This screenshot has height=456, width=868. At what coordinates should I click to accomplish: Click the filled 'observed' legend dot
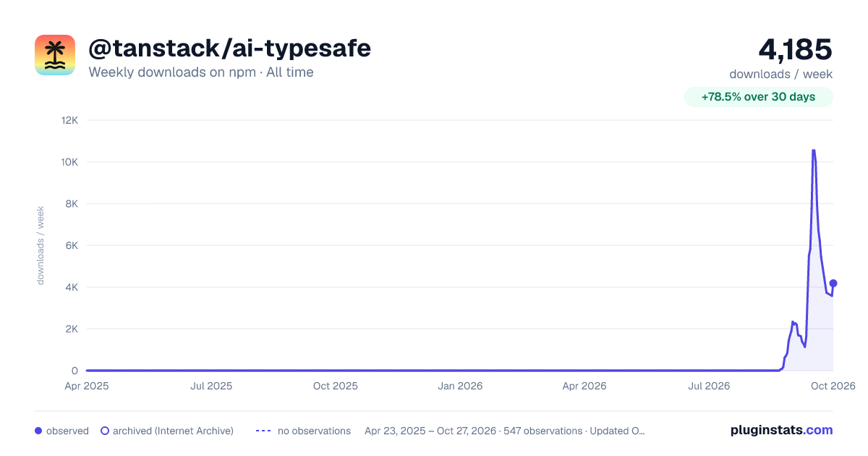pyautogui.click(x=38, y=431)
